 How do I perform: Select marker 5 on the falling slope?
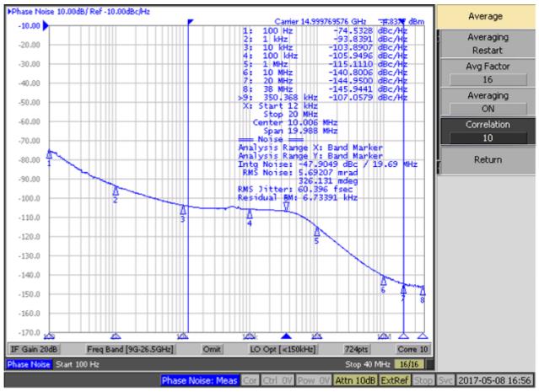[317, 231]
